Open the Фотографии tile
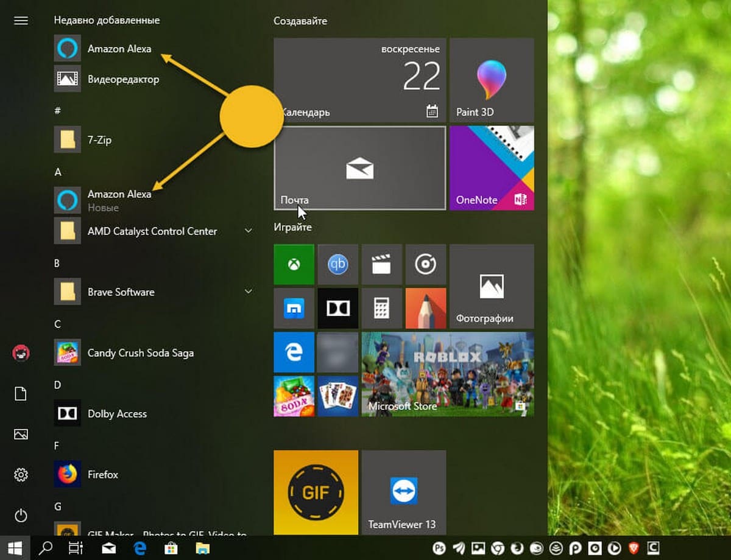Screen dimensions: 731x560 click(492, 286)
